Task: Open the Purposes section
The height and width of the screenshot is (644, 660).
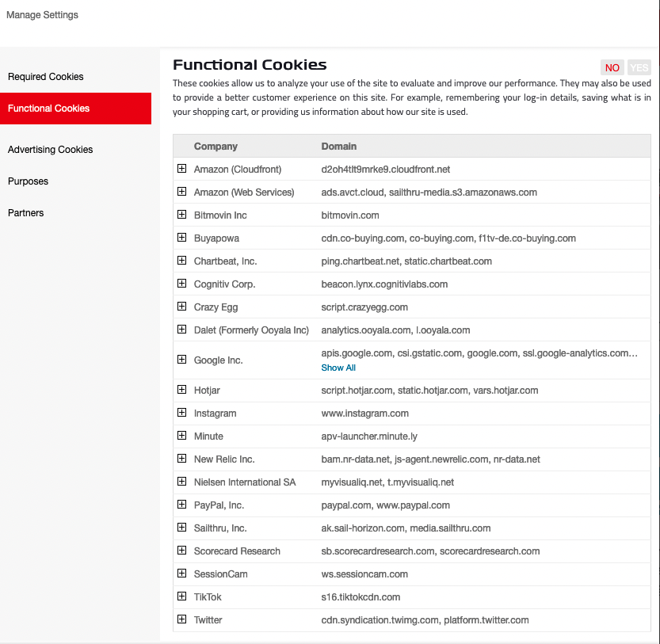Action: [x=29, y=181]
